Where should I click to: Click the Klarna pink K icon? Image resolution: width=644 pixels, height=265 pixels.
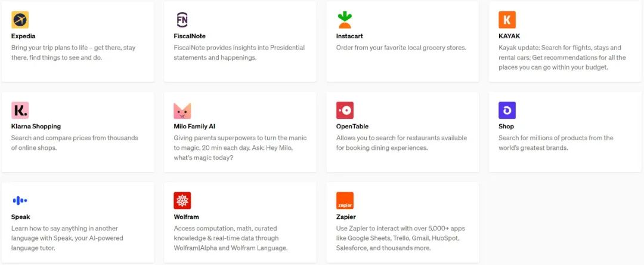[20, 110]
